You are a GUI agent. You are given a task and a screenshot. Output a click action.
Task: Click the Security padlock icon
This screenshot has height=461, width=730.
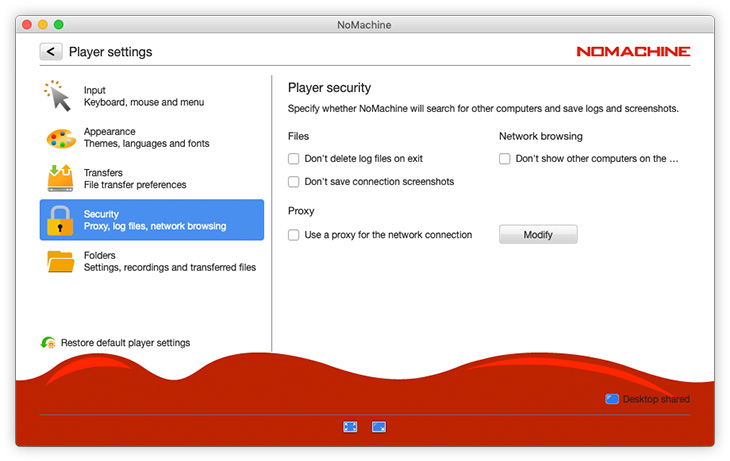[60, 220]
